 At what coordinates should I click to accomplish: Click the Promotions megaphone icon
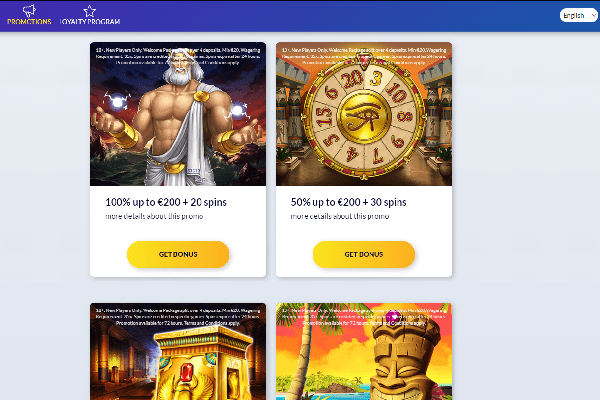pyautogui.click(x=29, y=11)
